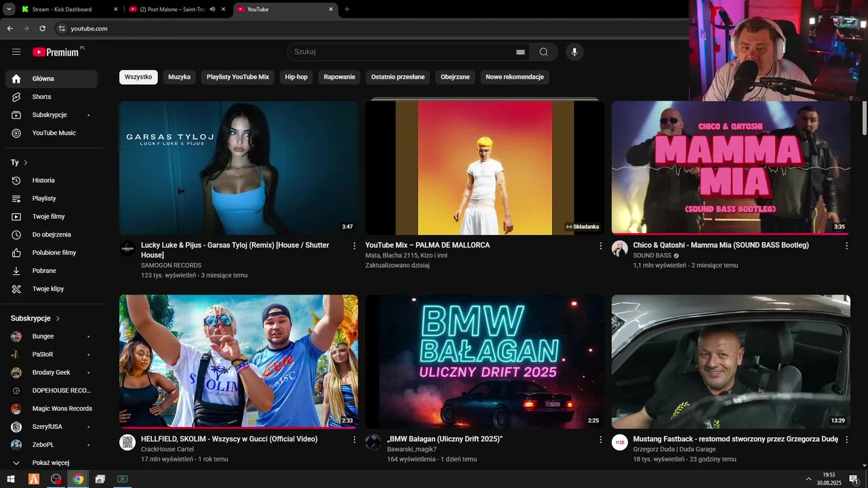This screenshot has width=868, height=488.
Task: Open Chico & Qatoshi Mamma Mia title link
Action: (x=721, y=245)
